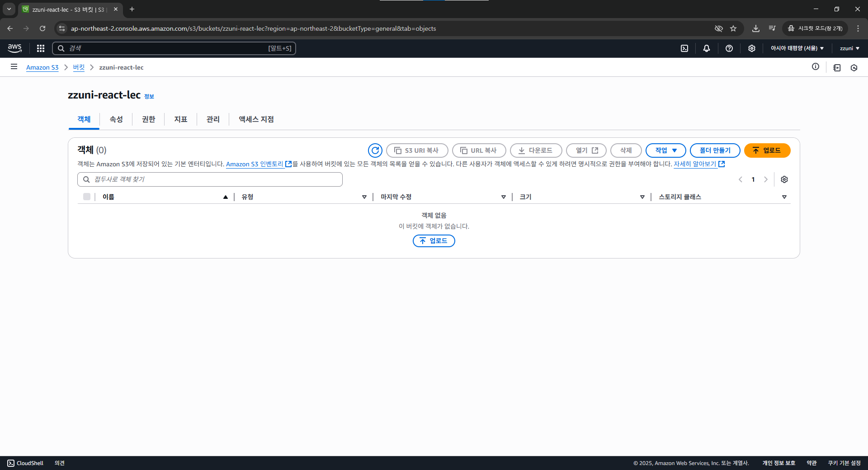Click the S3 URI 복사 button
The height and width of the screenshot is (470, 868).
pos(417,150)
